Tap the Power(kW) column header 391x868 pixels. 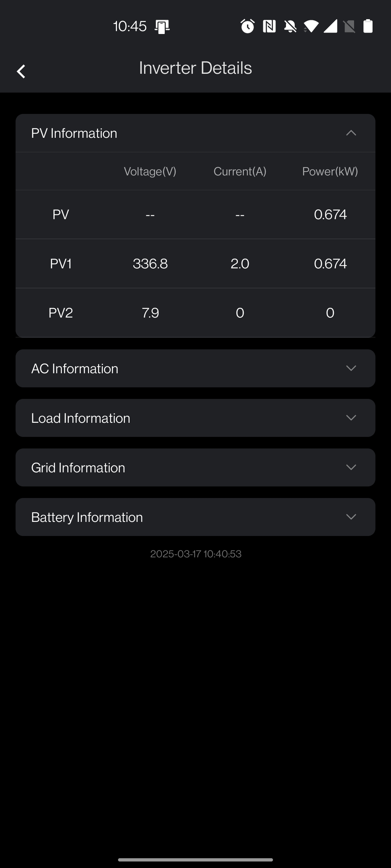(330, 171)
